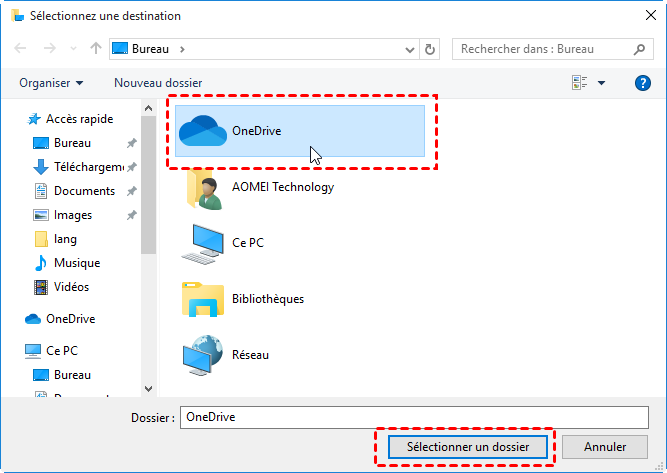Select Accès rapide in sidebar
667x473 pixels.
(70, 119)
